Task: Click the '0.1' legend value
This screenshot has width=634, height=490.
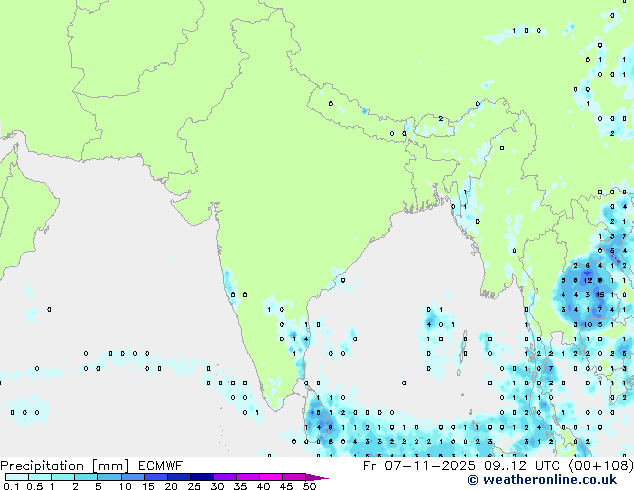Action: click(x=11, y=486)
